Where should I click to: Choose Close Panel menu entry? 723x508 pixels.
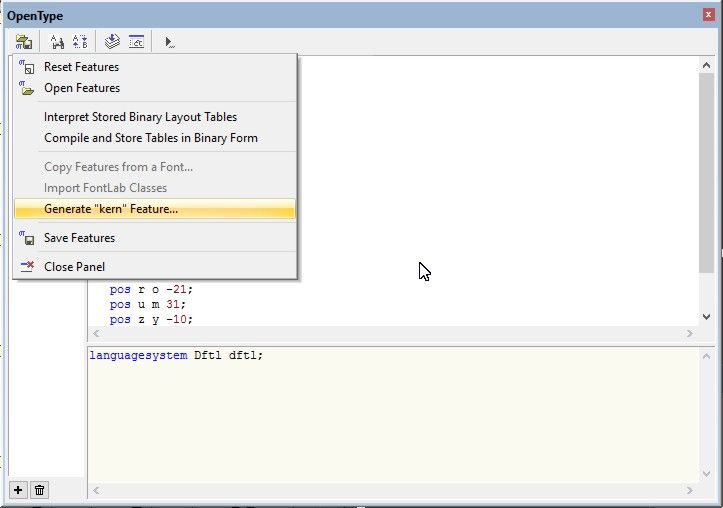pyautogui.click(x=74, y=267)
